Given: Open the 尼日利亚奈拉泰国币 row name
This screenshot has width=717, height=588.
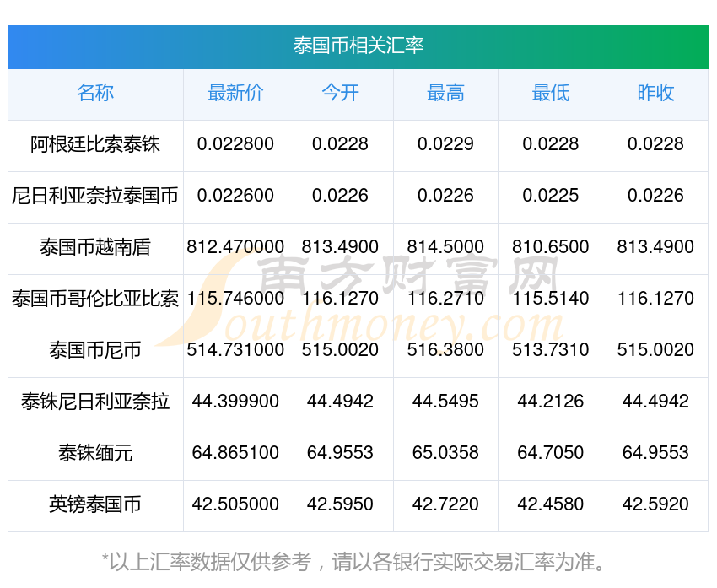Looking at the screenshot, I should click(95, 196).
